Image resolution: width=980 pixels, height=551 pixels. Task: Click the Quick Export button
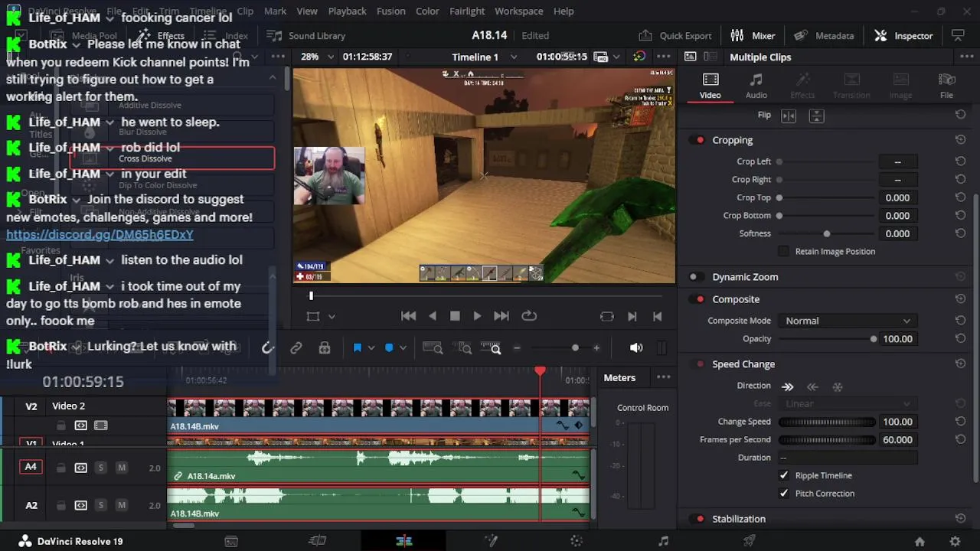[675, 36]
